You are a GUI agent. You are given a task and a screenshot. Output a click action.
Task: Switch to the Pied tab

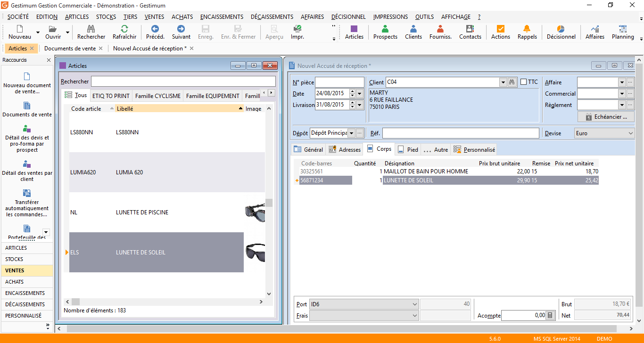pos(408,149)
